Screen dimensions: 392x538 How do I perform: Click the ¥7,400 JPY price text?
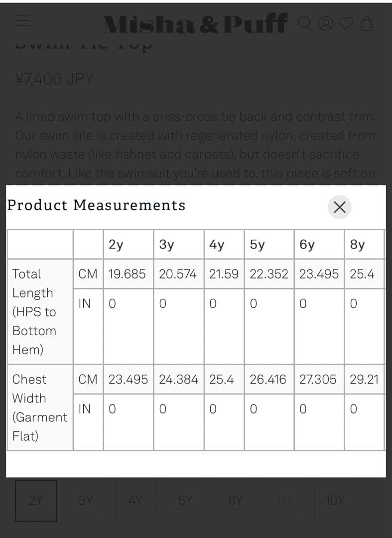tap(54, 79)
